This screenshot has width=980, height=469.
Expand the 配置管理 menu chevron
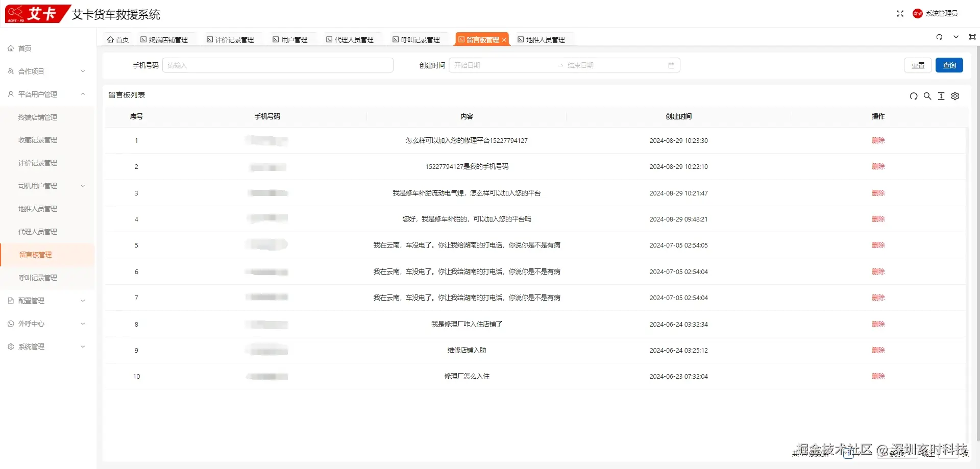coord(83,301)
